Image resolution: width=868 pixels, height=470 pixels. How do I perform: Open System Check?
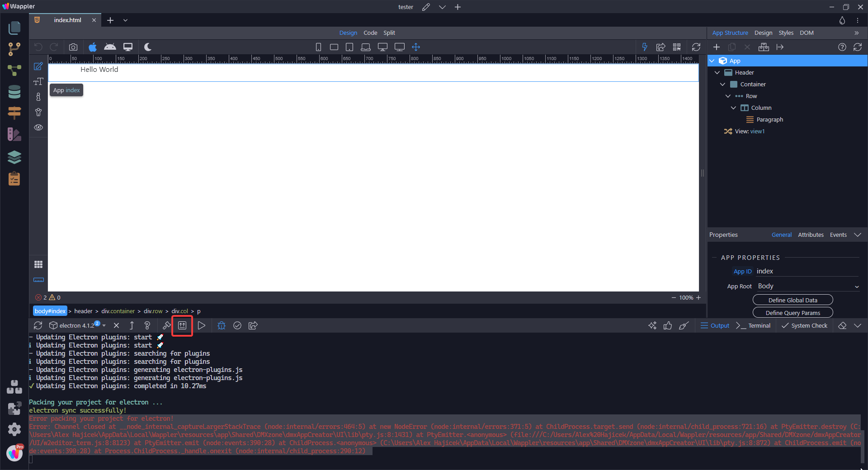(x=805, y=326)
